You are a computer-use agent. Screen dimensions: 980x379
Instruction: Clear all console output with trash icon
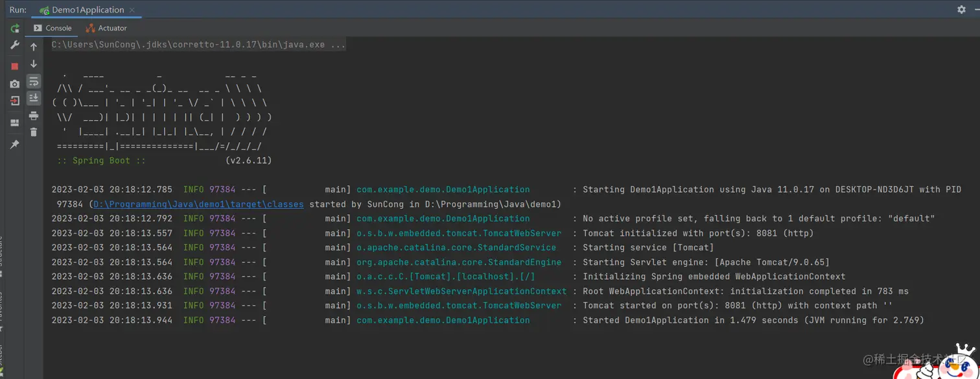tap(34, 132)
